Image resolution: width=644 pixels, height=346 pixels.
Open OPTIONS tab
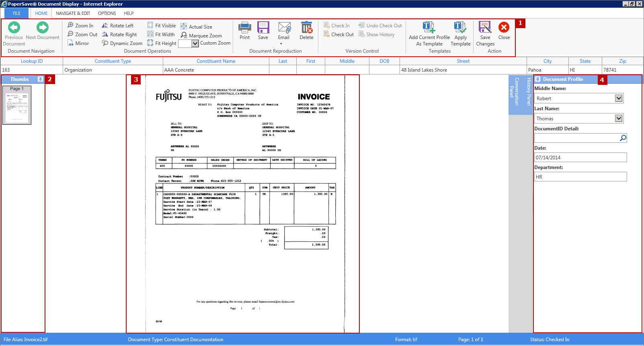click(107, 13)
